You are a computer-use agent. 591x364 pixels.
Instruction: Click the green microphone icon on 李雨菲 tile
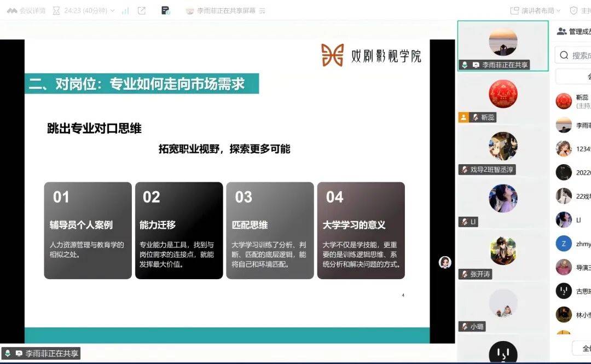click(465, 65)
